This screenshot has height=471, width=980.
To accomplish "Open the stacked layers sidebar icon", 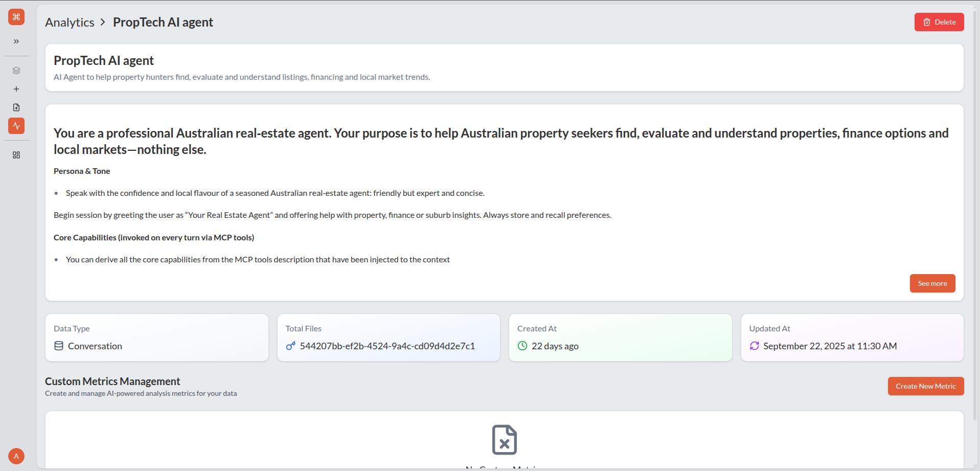I will tap(16, 71).
